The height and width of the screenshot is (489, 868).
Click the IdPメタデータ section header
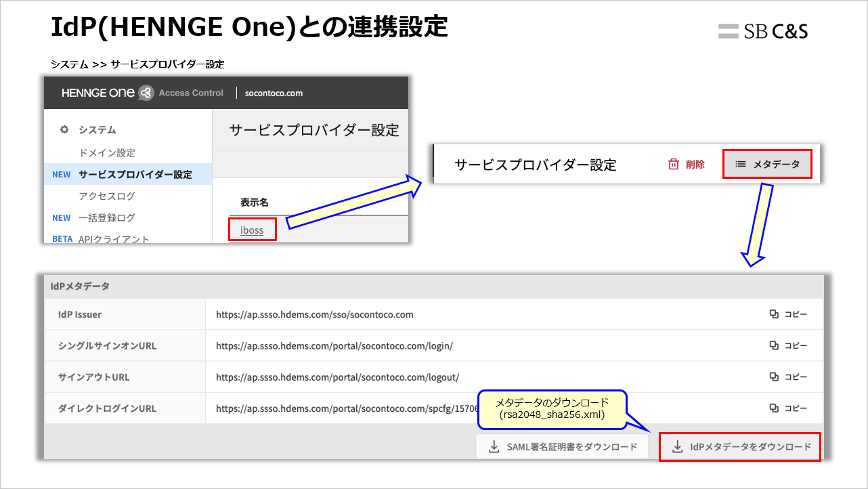coord(80,286)
